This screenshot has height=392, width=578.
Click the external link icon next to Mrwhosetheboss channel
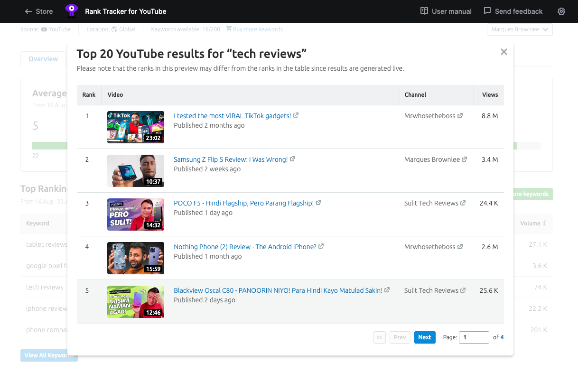[x=461, y=115]
